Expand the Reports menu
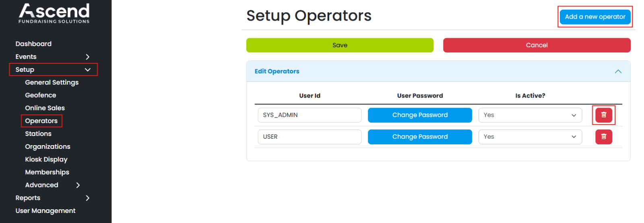 [87, 198]
